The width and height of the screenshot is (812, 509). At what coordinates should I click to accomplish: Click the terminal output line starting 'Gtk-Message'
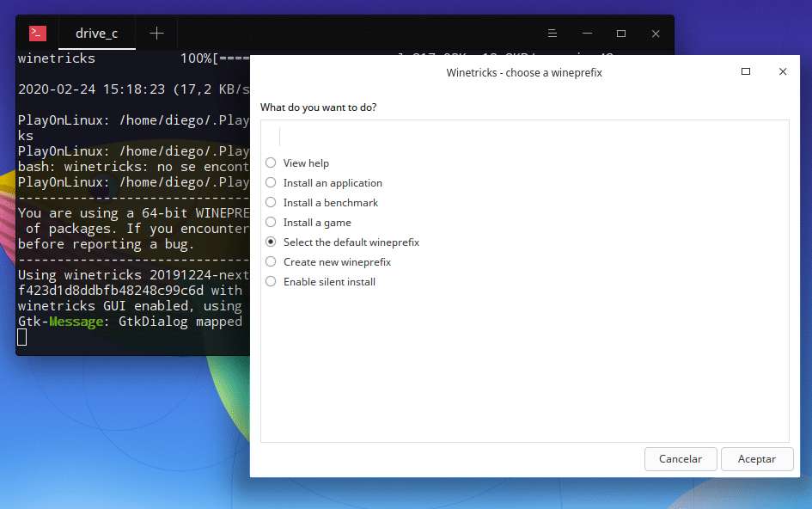click(x=130, y=322)
